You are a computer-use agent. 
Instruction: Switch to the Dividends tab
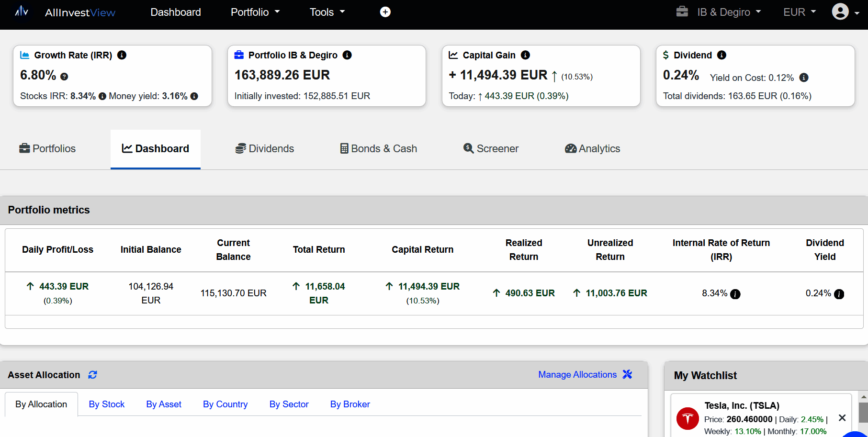click(x=264, y=149)
